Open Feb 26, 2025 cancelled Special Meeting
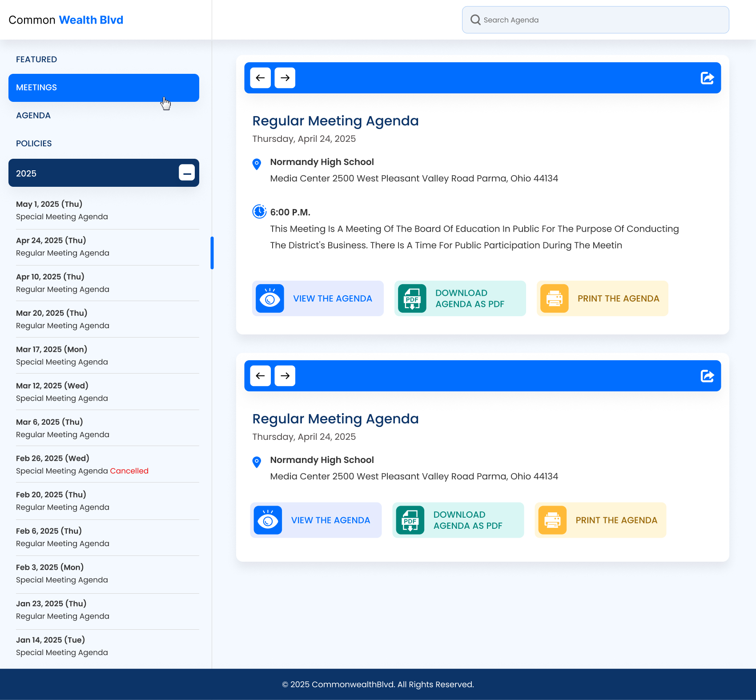756x700 pixels. (107, 465)
